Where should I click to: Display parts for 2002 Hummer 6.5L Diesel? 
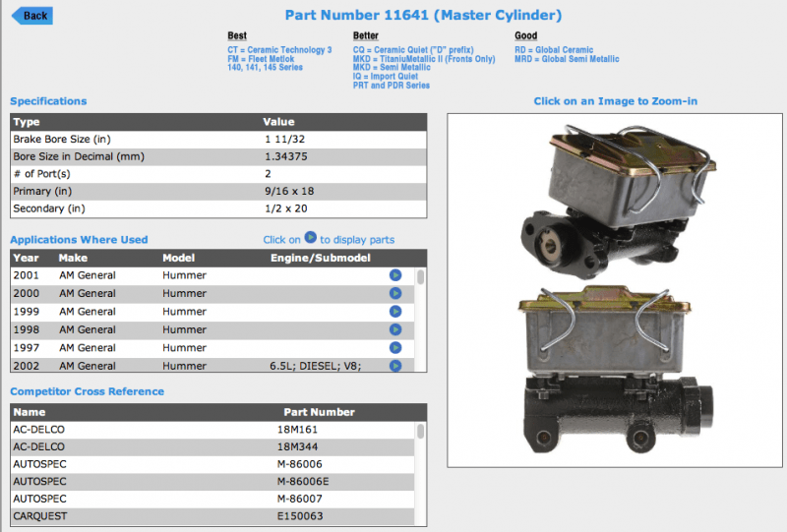point(395,366)
